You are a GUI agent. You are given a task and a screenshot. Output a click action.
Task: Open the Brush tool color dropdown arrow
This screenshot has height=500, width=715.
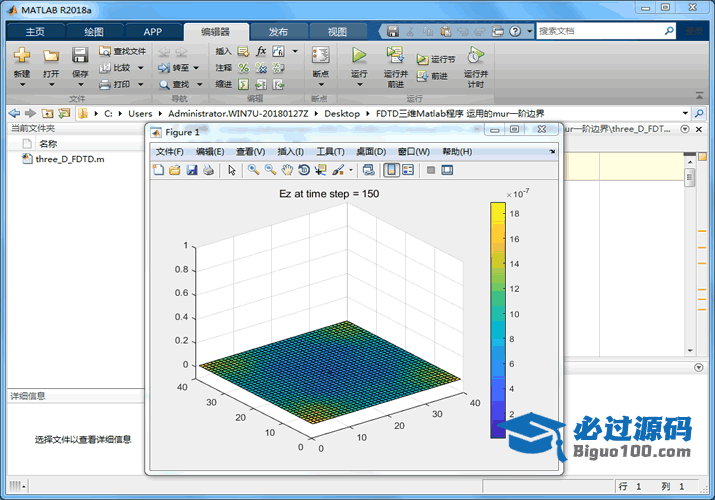pyautogui.click(x=351, y=170)
